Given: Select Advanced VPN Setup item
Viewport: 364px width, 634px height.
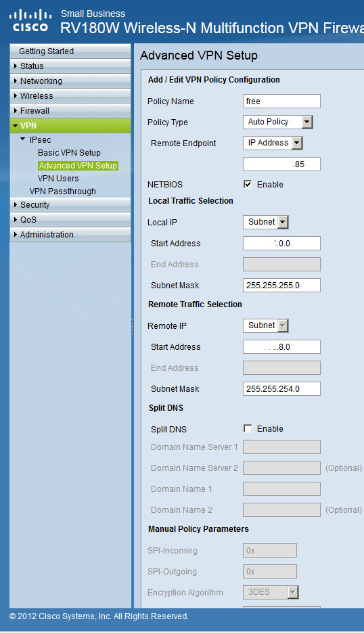Looking at the screenshot, I should click(78, 165).
